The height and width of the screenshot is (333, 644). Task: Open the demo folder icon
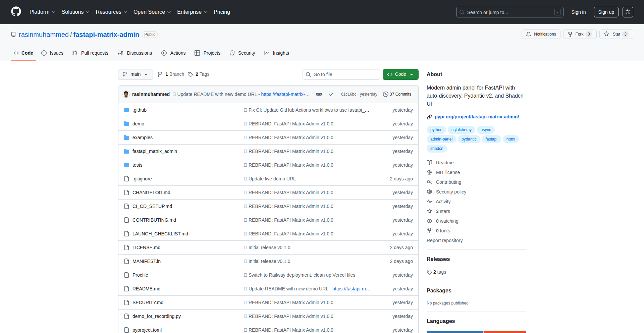(x=126, y=123)
